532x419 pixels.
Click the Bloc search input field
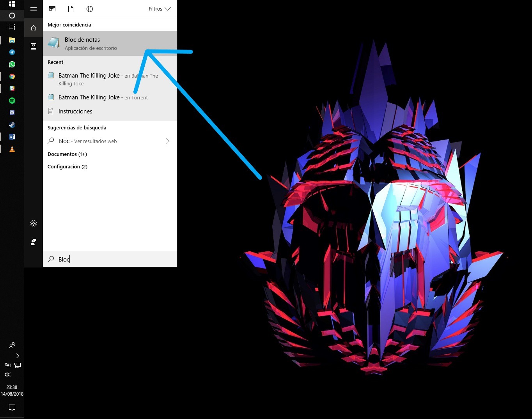coord(113,259)
